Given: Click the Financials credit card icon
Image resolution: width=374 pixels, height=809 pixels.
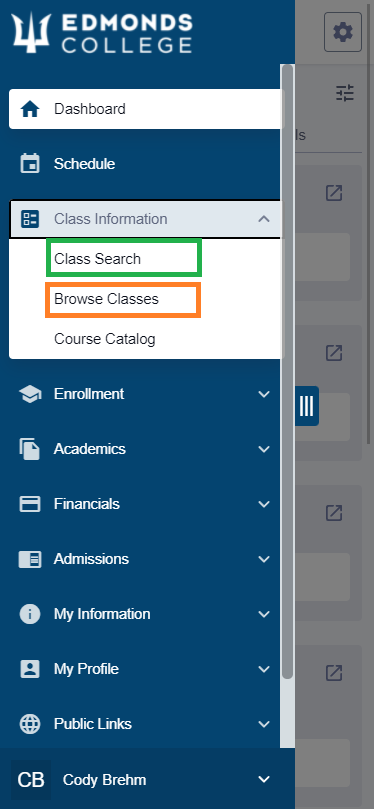Looking at the screenshot, I should 30,504.
